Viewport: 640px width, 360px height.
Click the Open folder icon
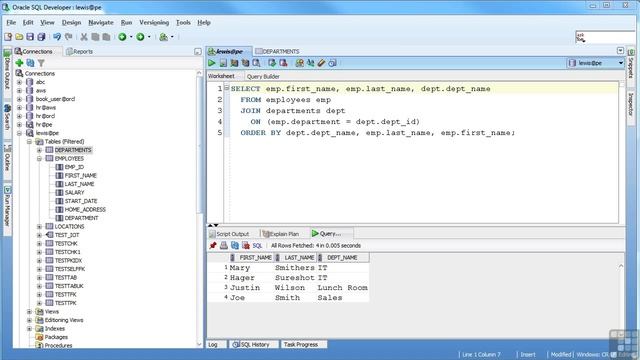coord(19,37)
